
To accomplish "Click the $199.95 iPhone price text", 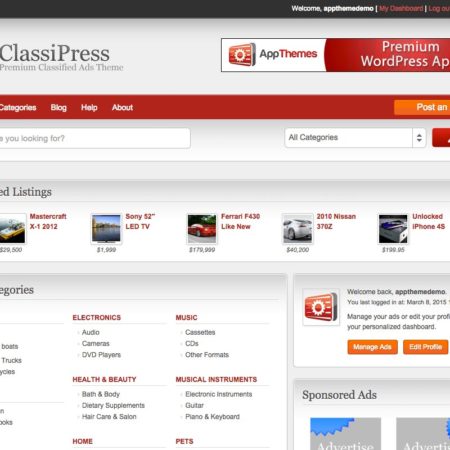I will click(393, 250).
